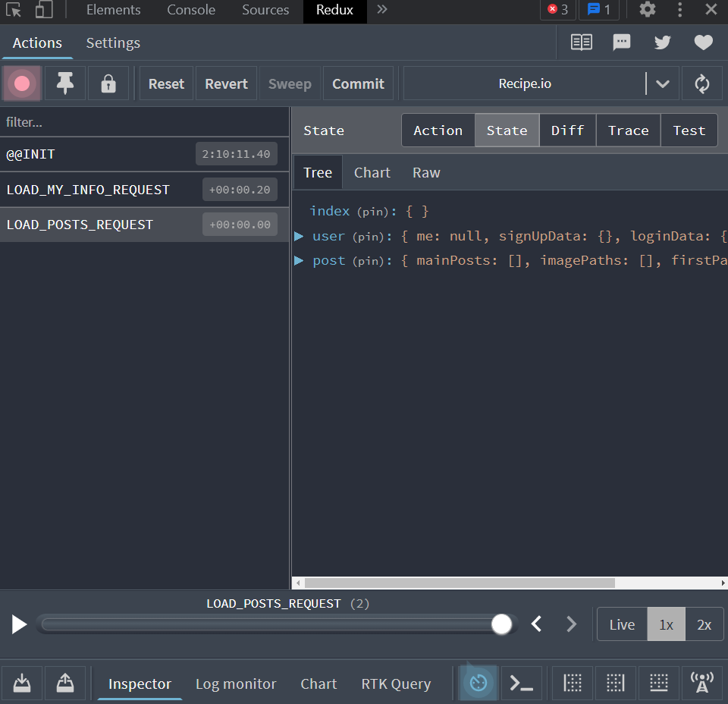Switch to the Diff tab
The width and height of the screenshot is (728, 704).
(x=567, y=130)
